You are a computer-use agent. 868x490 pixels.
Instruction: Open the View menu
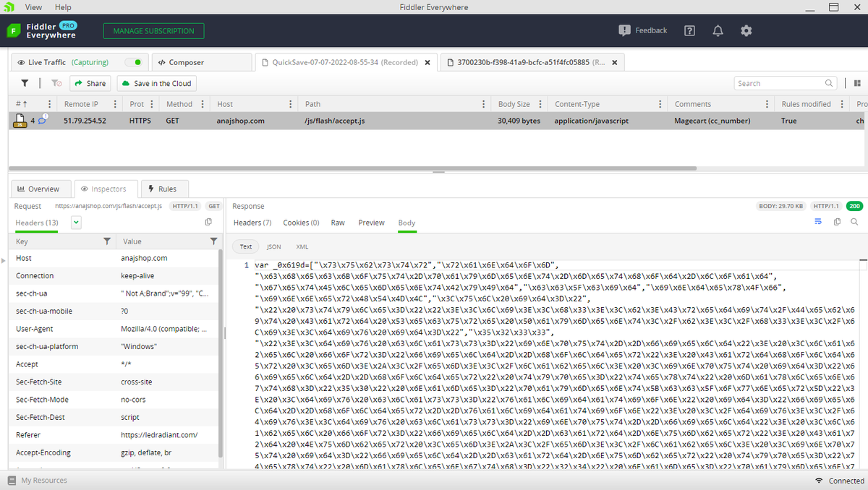(33, 7)
